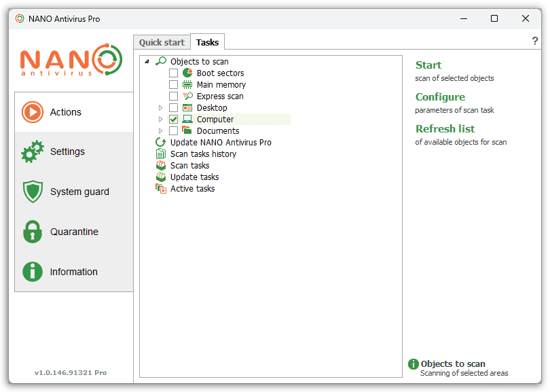The height and width of the screenshot is (392, 550).
Task: Open the Settings section
Action: (x=74, y=152)
